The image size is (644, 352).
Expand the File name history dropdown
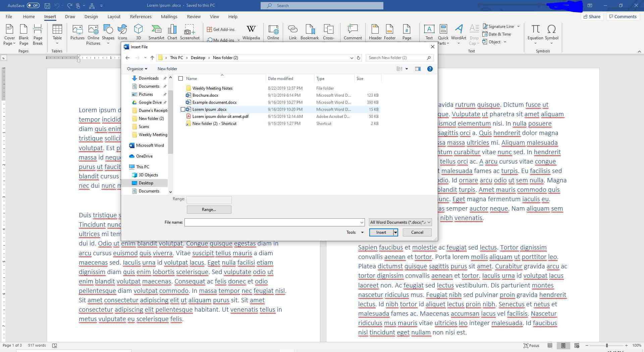[362, 222]
